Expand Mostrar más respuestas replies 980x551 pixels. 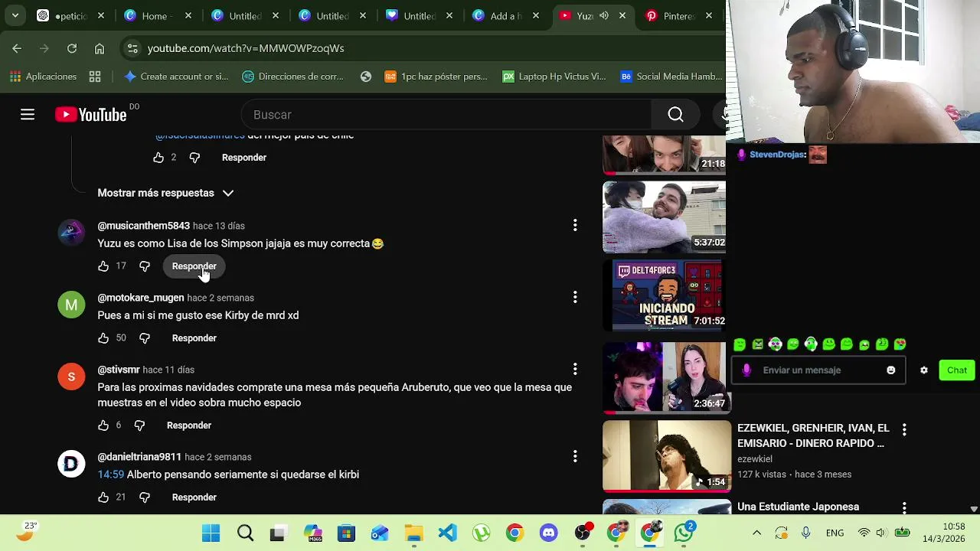tap(165, 193)
